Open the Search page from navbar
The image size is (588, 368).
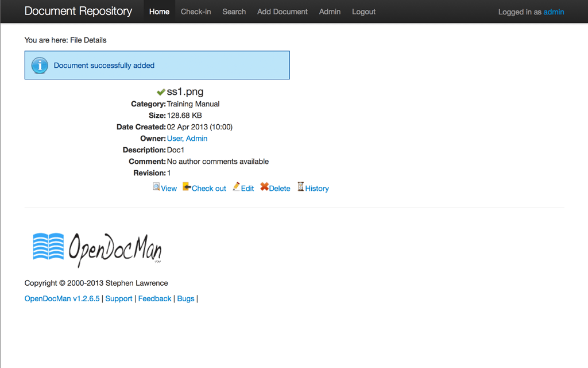(234, 11)
